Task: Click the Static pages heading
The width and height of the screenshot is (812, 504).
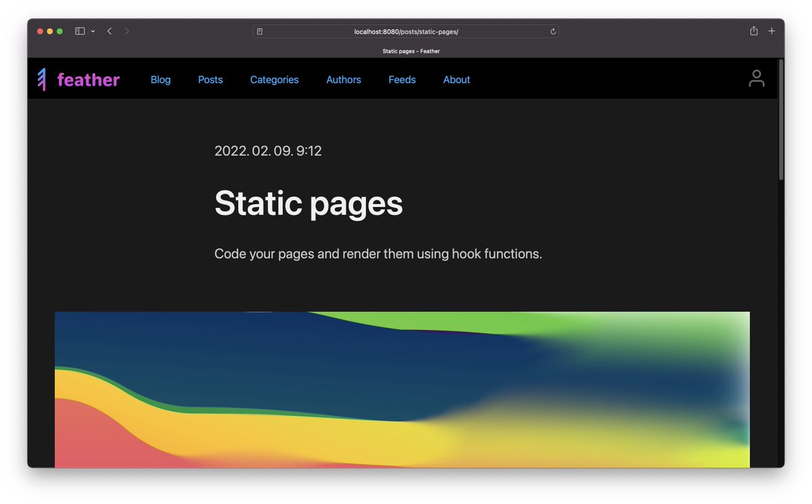Action: click(309, 203)
